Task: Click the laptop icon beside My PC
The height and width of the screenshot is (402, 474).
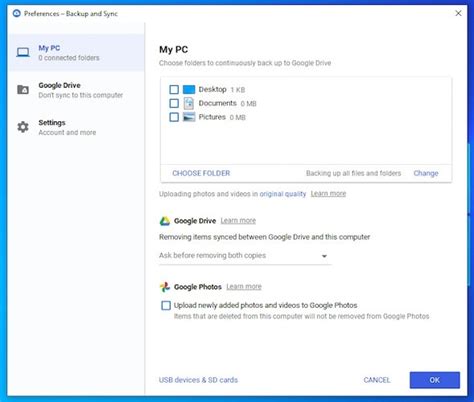Action: pos(23,52)
